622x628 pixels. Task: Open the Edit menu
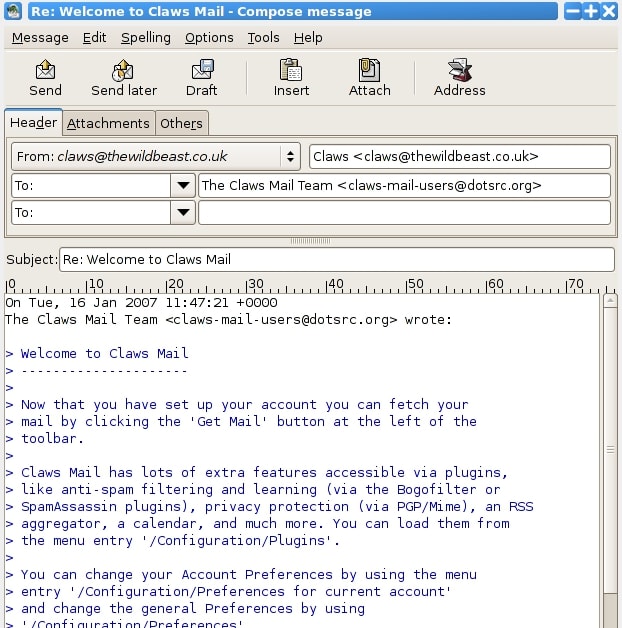(95, 38)
